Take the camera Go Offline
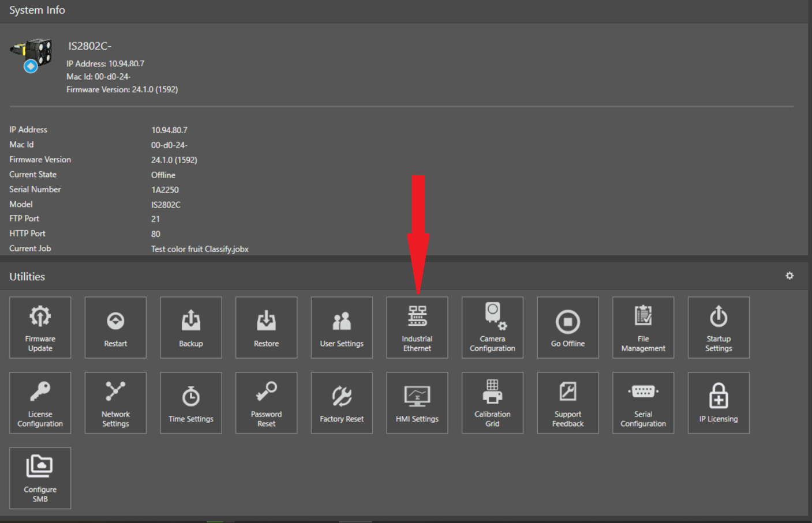Viewport: 812px width, 523px height. 567,328
